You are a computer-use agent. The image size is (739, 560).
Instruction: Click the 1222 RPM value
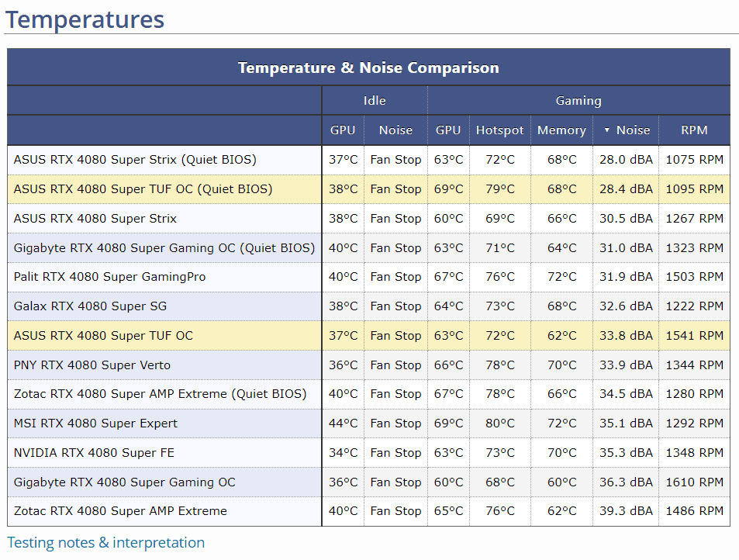pos(694,306)
